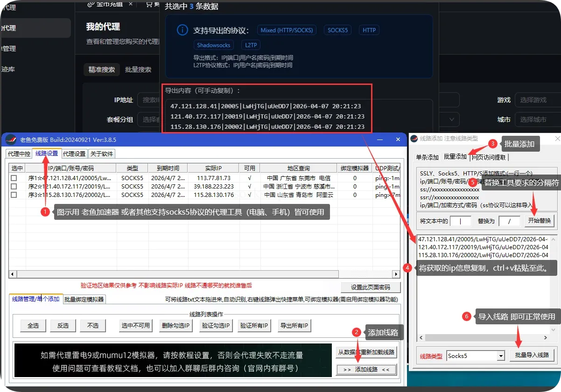Viewport: 561px width, 392px height.
Task: Switch to the 代理设置 tab
Action: click(x=74, y=154)
